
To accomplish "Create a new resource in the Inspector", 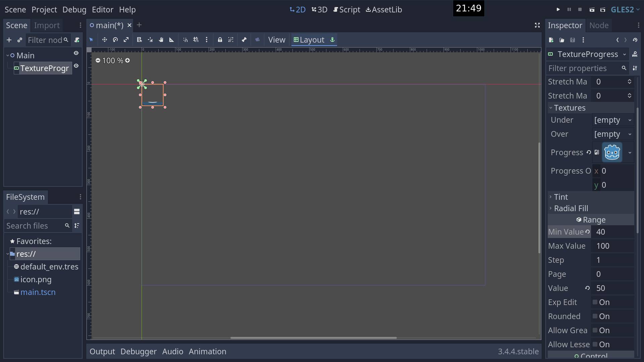I will click(551, 40).
